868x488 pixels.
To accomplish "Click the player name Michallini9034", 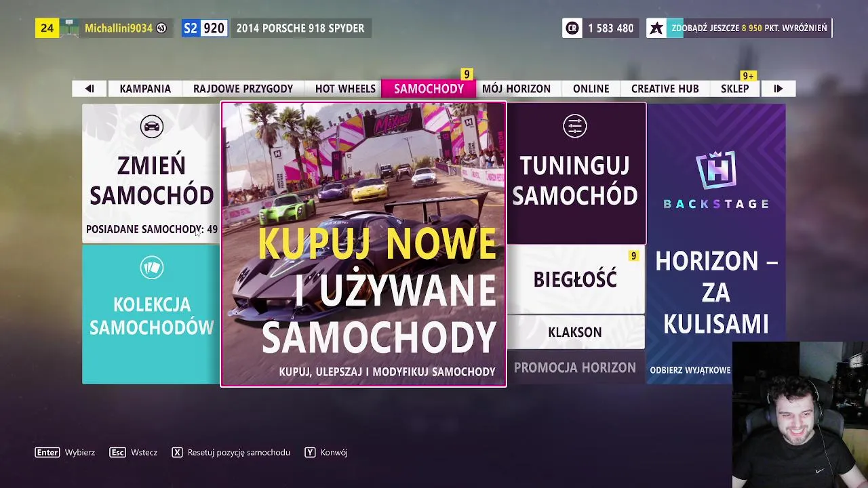I will [119, 28].
